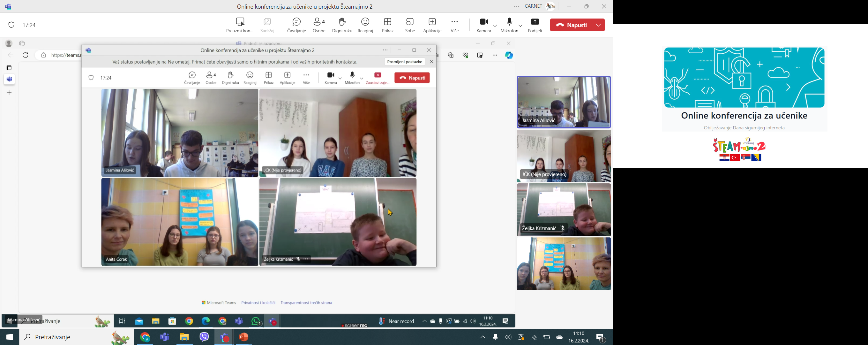Click more options dots on Željka Krizmanić tile
The height and width of the screenshot is (345, 868).
tap(306, 259)
